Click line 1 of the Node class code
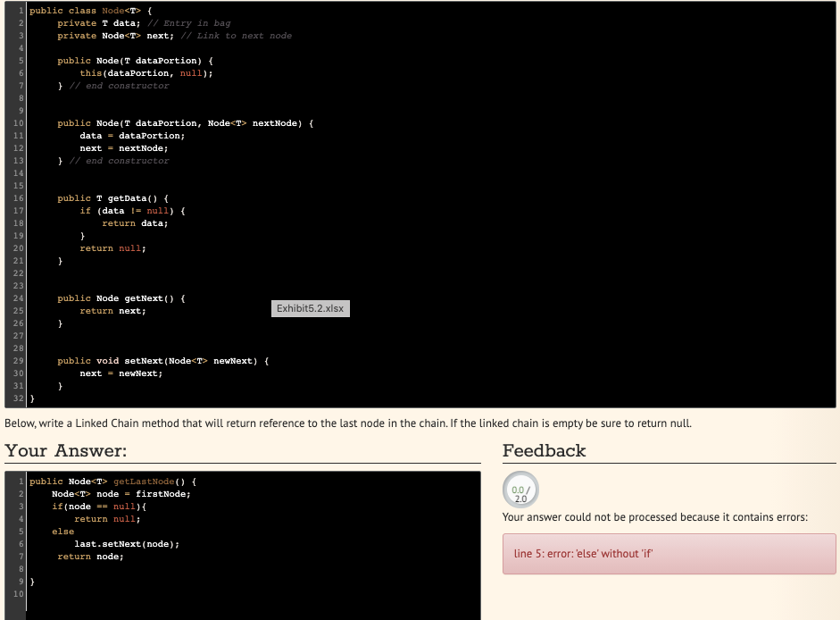The width and height of the screenshot is (840, 620). coord(89,10)
